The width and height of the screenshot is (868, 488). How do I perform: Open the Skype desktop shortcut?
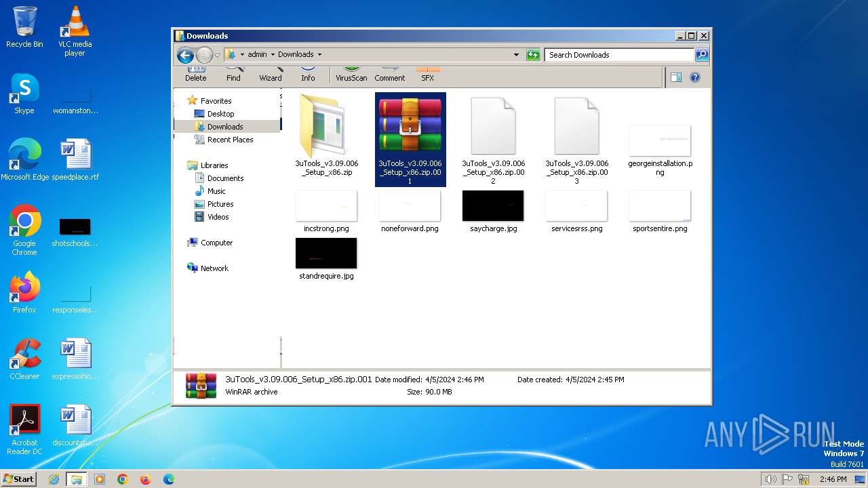coord(24,94)
